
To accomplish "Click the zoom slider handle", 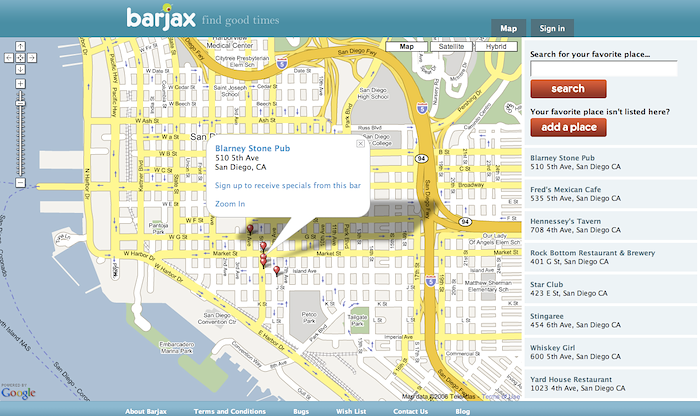I will click(21, 103).
